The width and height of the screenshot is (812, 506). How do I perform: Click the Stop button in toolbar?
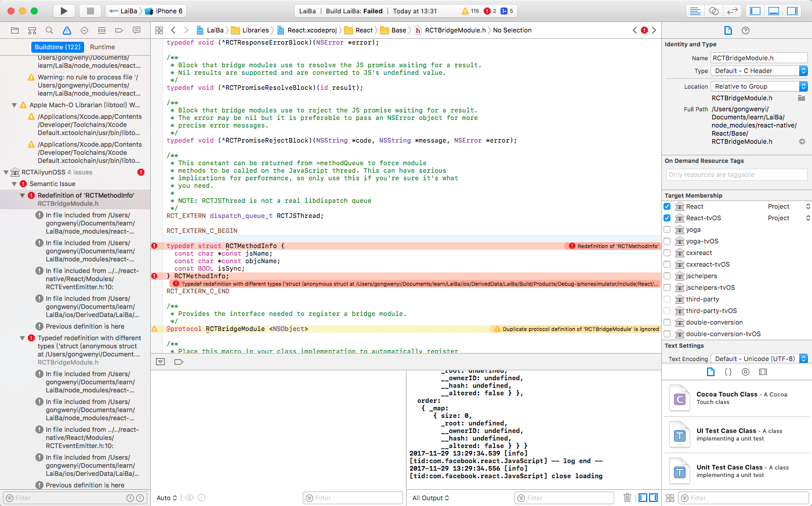pos(90,11)
